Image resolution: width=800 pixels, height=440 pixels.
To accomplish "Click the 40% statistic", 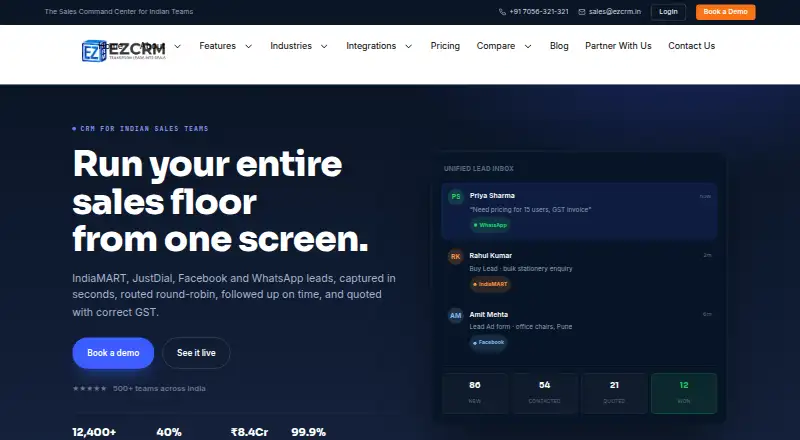I will (x=169, y=432).
